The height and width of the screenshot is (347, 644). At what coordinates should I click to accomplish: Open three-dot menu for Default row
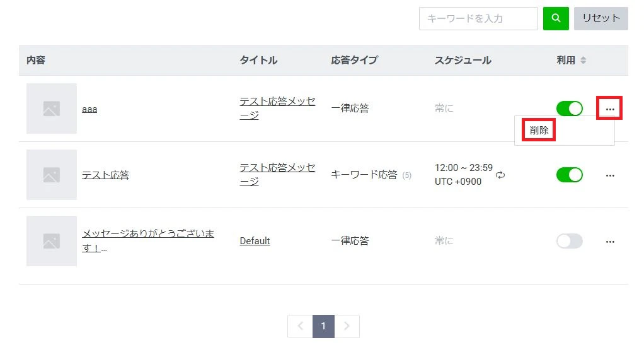tap(609, 242)
